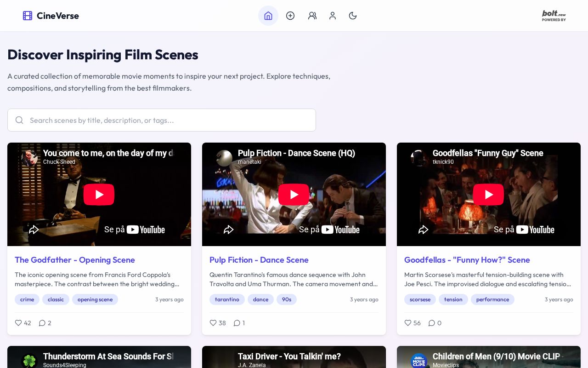Watch Pulp Fiction clip on YouTube logo
The width and height of the screenshot is (588, 368).
[x=340, y=230]
